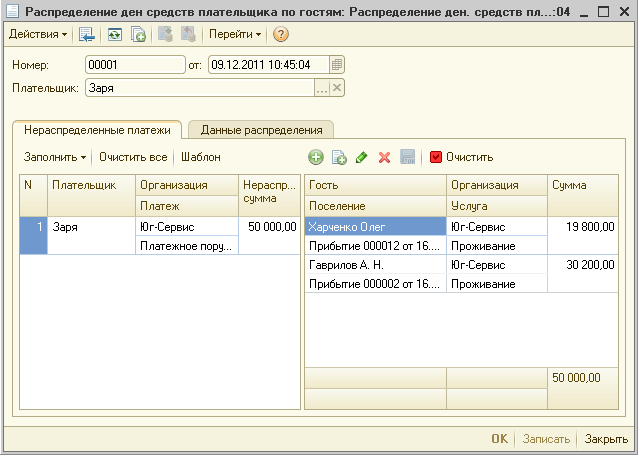Click the Поселение column header
This screenshot has width=638, height=455.
point(376,206)
